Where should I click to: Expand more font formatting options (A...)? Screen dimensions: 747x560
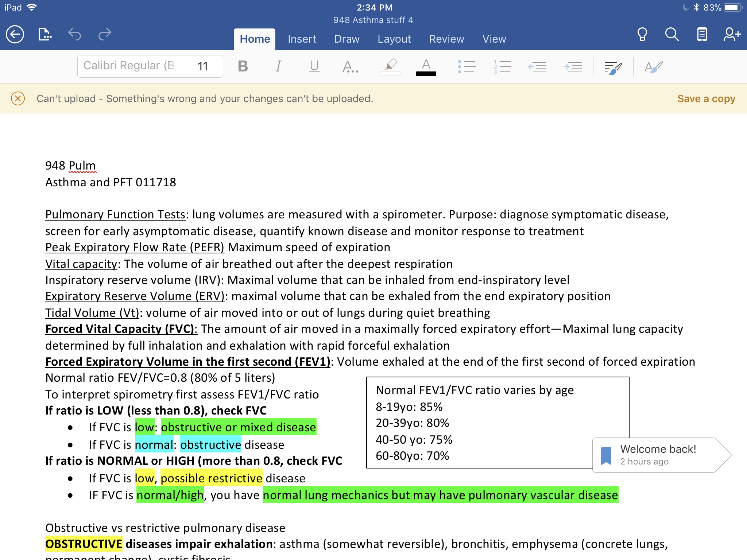tap(350, 66)
